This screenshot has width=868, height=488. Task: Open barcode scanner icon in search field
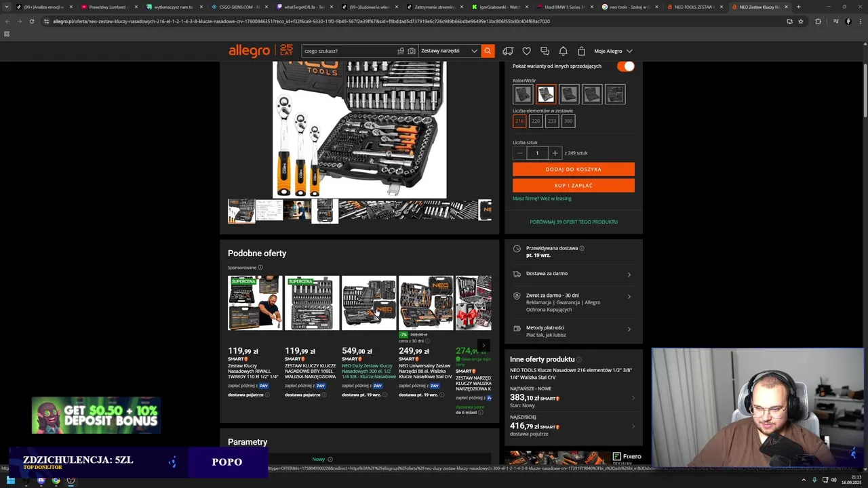click(401, 51)
